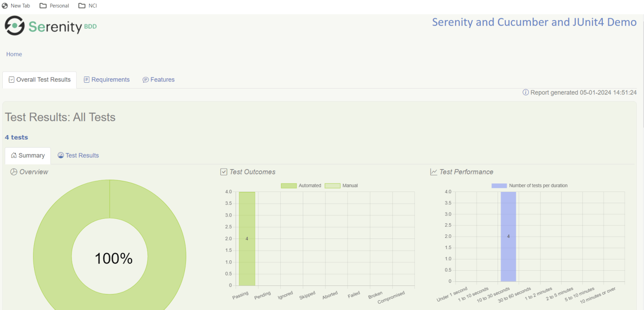
Task: Click the '1 to 2 minutes' axis label
Action: point(538,294)
